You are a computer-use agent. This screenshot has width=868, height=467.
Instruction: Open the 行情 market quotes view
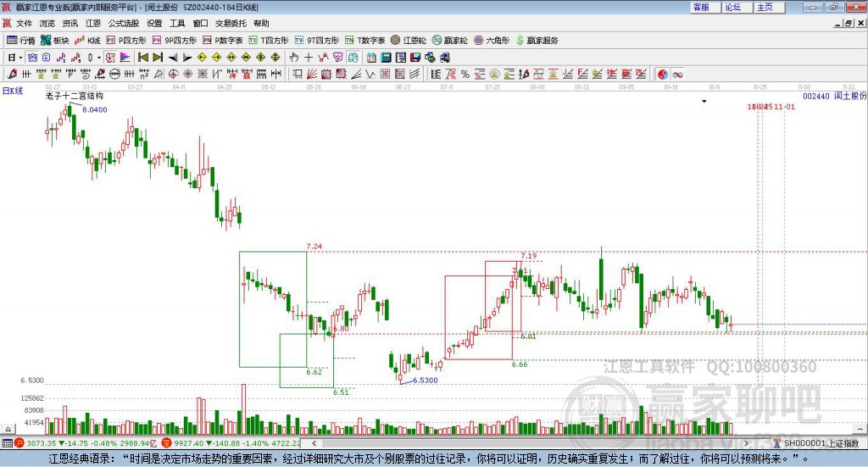click(x=20, y=41)
